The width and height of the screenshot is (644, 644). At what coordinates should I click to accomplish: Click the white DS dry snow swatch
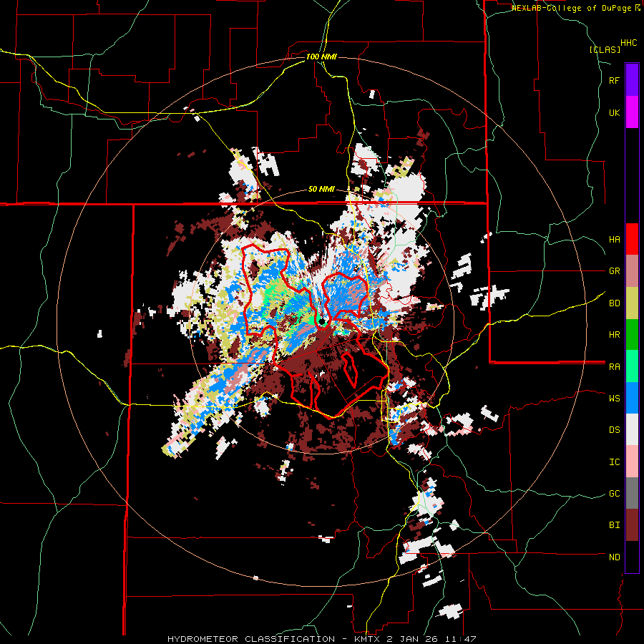[x=632, y=429]
